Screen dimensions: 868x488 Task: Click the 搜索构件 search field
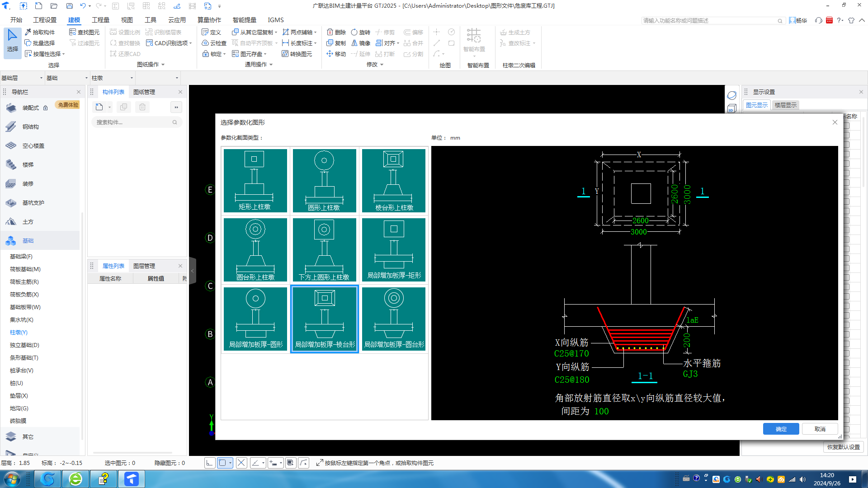pos(137,122)
